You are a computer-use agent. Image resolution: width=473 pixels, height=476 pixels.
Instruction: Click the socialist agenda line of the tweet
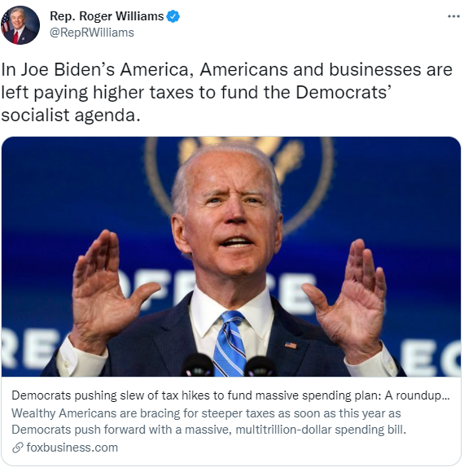coord(71,116)
